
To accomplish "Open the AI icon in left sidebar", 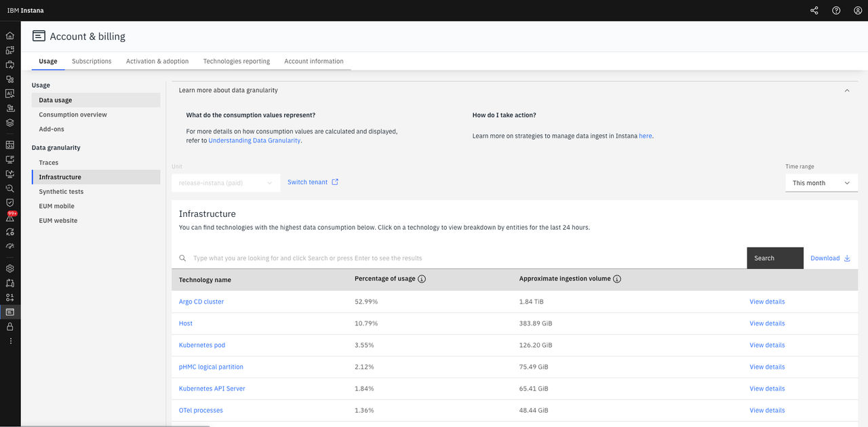I will coord(9,94).
